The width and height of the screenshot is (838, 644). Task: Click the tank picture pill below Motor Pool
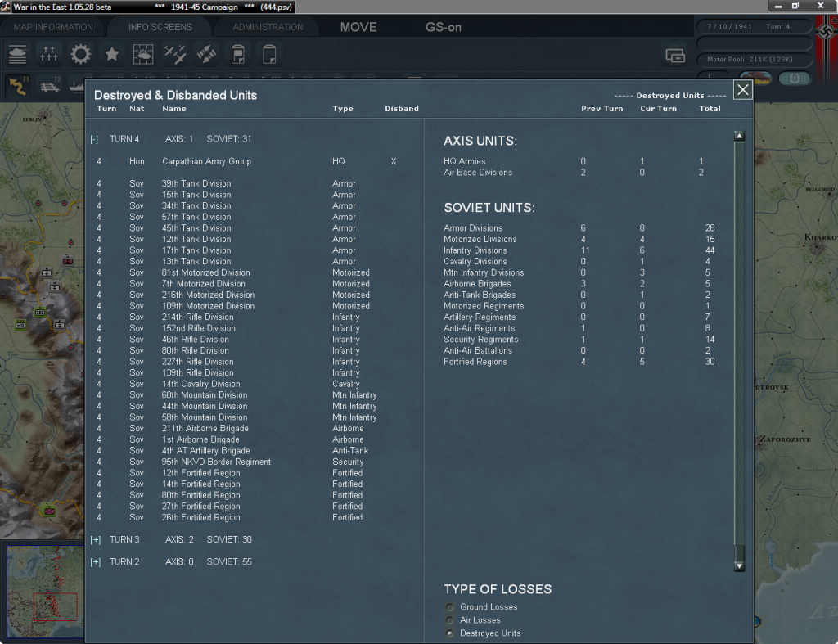755,79
